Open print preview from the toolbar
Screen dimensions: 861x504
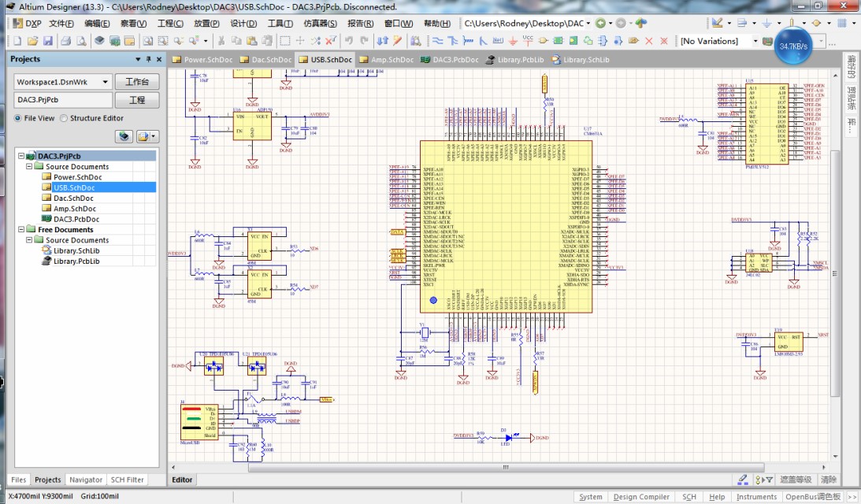pos(81,41)
